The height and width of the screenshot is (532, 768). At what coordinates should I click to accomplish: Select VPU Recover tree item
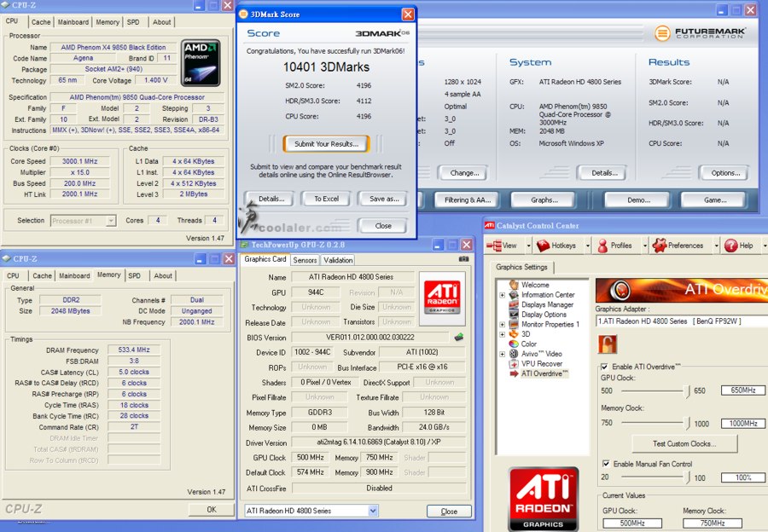542,364
